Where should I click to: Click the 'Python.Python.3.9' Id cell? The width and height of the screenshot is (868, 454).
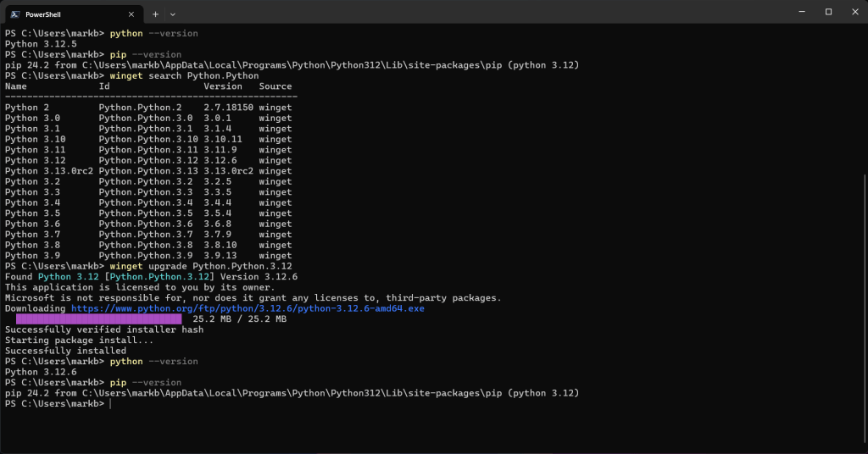click(146, 256)
